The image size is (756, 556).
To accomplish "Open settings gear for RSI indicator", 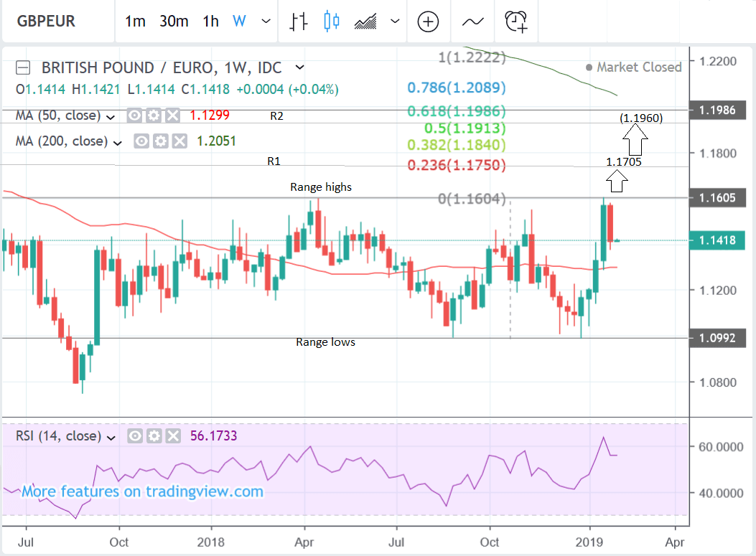I will point(153,436).
